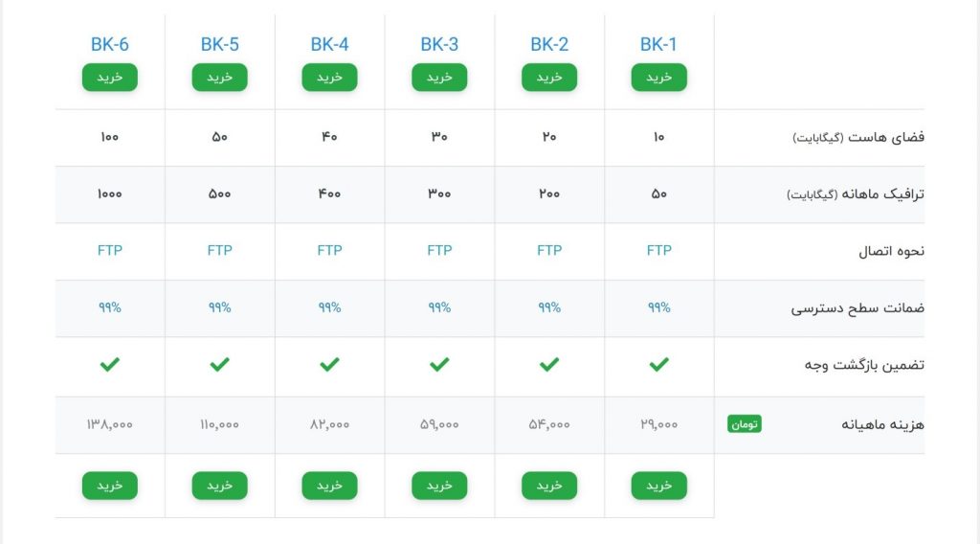980x544 pixels.
Task: Select the BK-5 plan heading
Action: click(219, 44)
